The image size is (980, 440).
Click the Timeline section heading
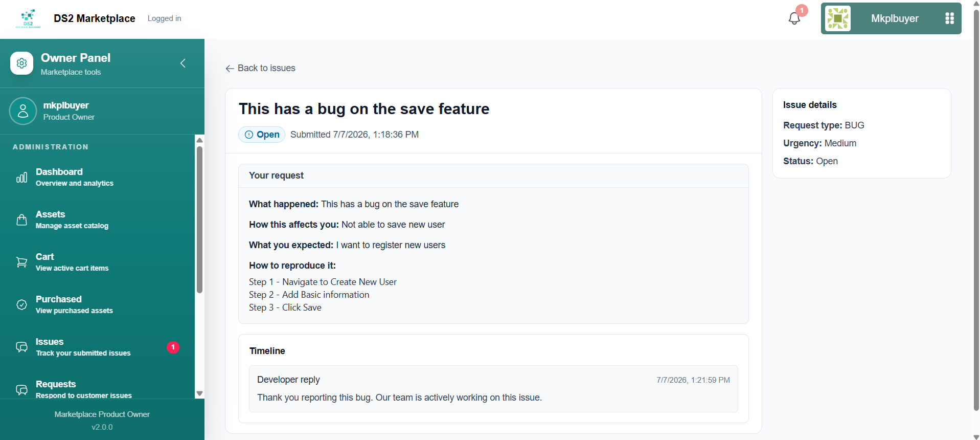coord(267,351)
